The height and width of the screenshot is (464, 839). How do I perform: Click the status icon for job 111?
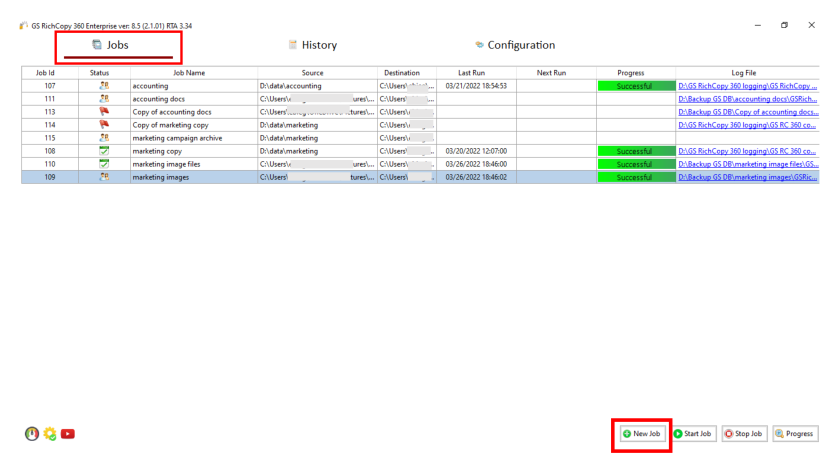[104, 98]
